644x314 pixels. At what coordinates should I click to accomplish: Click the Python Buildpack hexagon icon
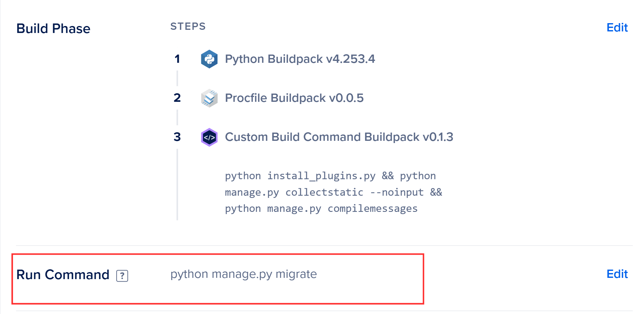coord(209,59)
